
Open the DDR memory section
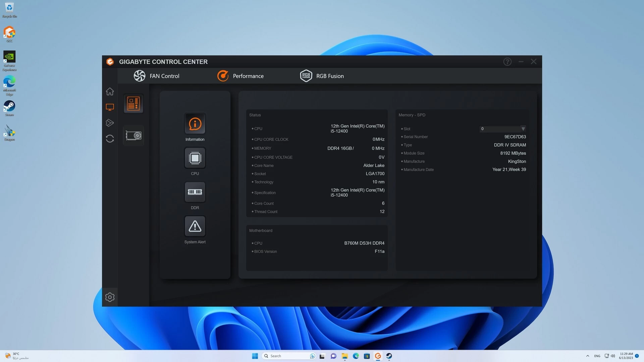click(195, 192)
